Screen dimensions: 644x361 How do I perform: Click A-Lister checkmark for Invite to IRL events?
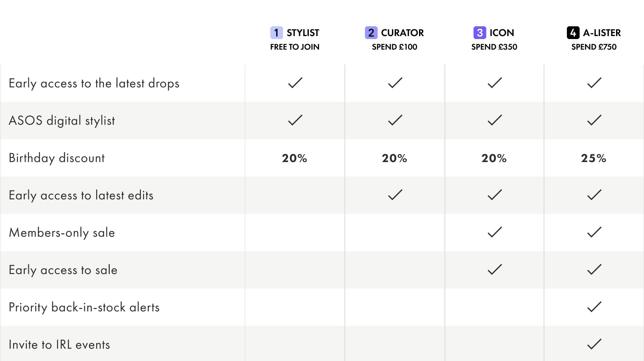pos(594,344)
